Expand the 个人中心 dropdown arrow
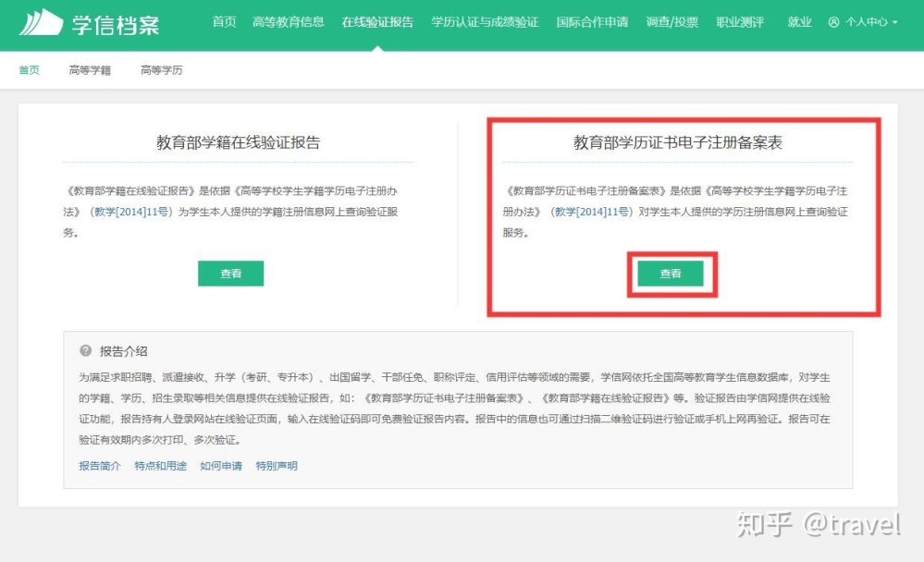 point(895,22)
